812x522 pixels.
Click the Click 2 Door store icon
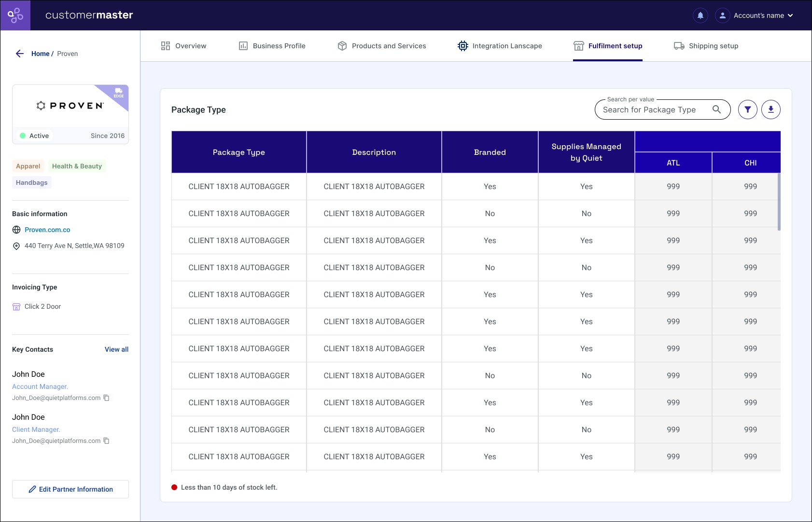tap(16, 307)
